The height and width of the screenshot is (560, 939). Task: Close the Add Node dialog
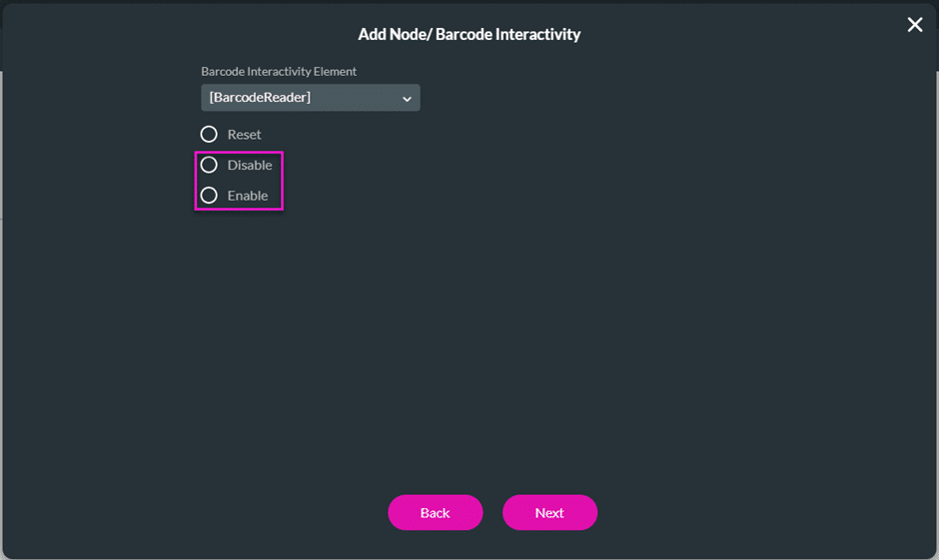[914, 25]
